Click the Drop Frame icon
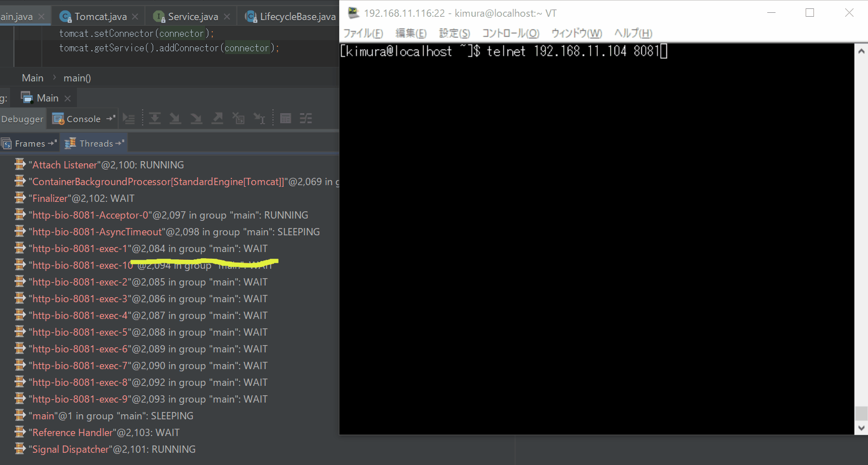868x465 pixels. click(238, 119)
